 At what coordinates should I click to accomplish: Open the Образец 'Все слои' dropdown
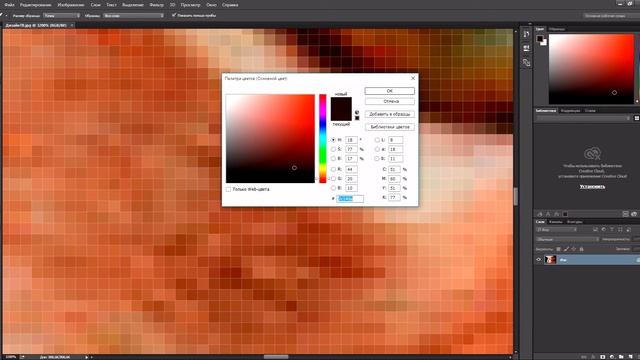pyautogui.click(x=133, y=16)
